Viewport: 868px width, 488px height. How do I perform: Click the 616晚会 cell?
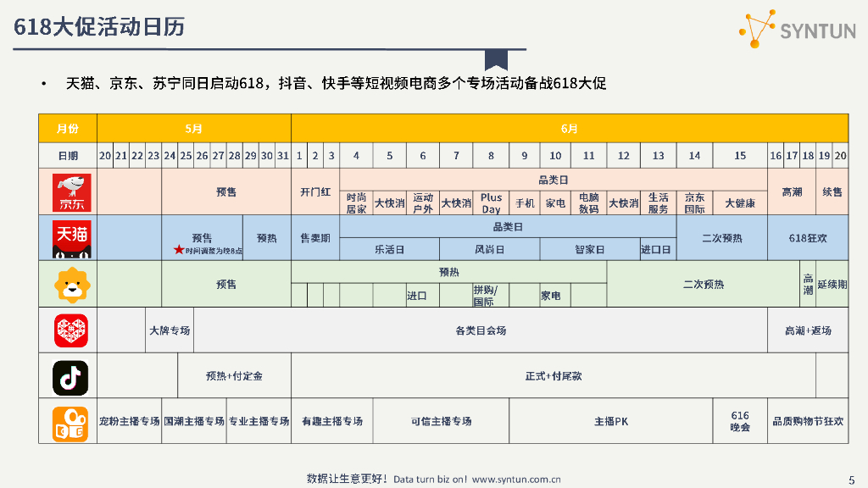point(740,421)
